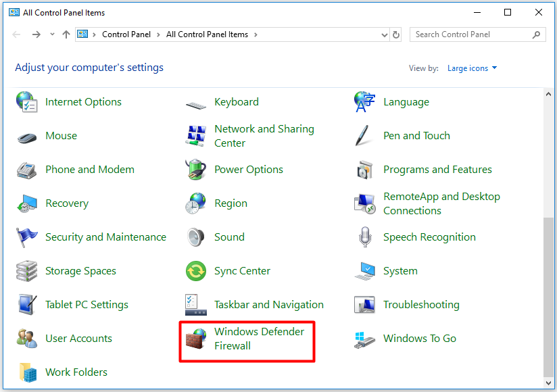Close the All Control Panel Items window
Viewport: 557px width, 392px height.
click(539, 12)
